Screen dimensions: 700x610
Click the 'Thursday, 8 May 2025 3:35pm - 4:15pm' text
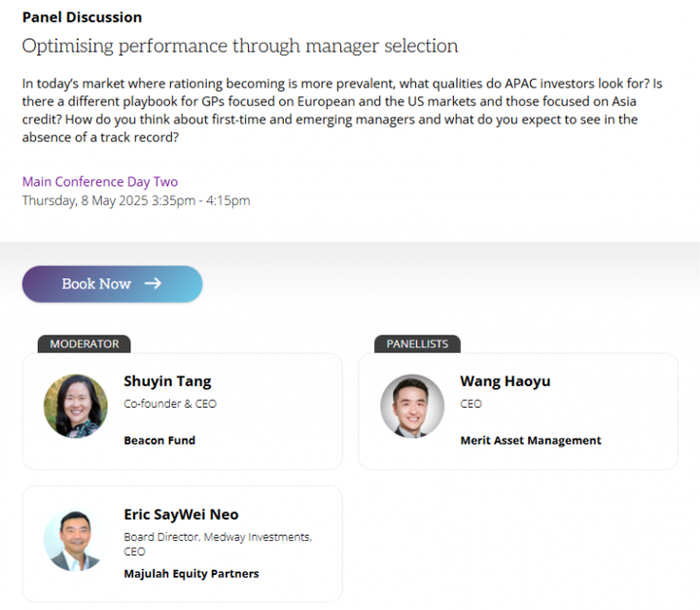(x=136, y=200)
